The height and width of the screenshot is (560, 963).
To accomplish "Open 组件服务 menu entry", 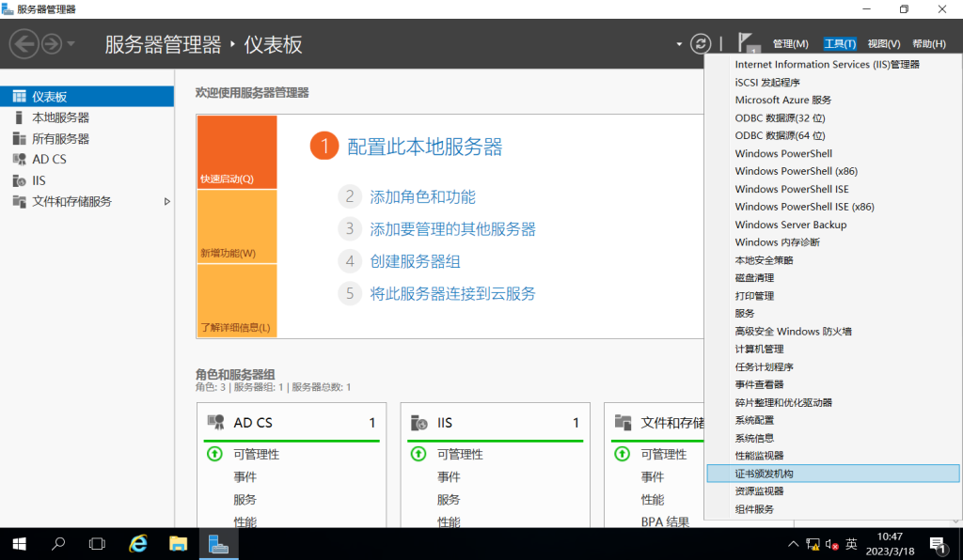I will (833, 509).
